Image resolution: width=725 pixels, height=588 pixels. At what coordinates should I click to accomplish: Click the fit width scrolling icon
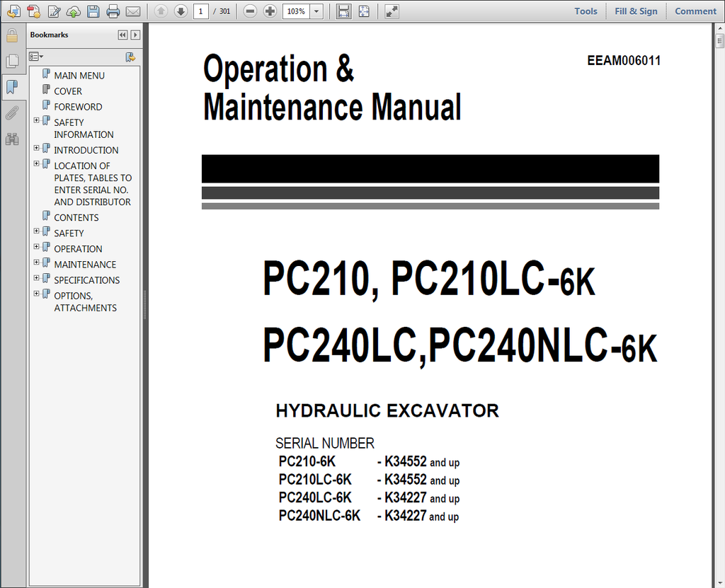coord(343,11)
